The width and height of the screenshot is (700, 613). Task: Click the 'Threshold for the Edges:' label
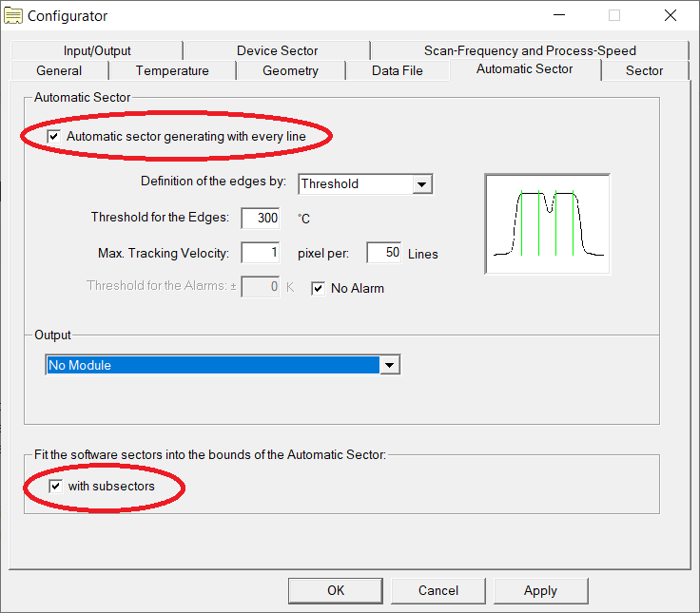point(160,217)
